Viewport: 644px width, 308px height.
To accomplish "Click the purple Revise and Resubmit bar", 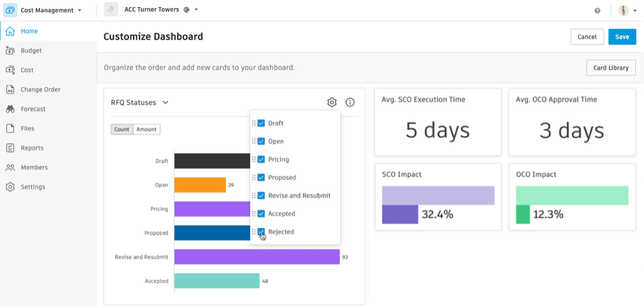I will pyautogui.click(x=257, y=257).
